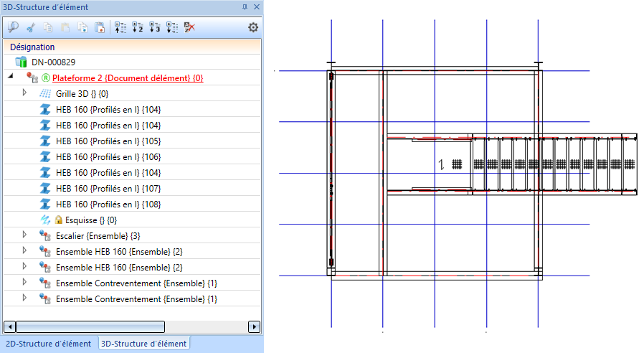Click the collapse all levels icon
This screenshot has height=353, width=644.
click(120, 27)
